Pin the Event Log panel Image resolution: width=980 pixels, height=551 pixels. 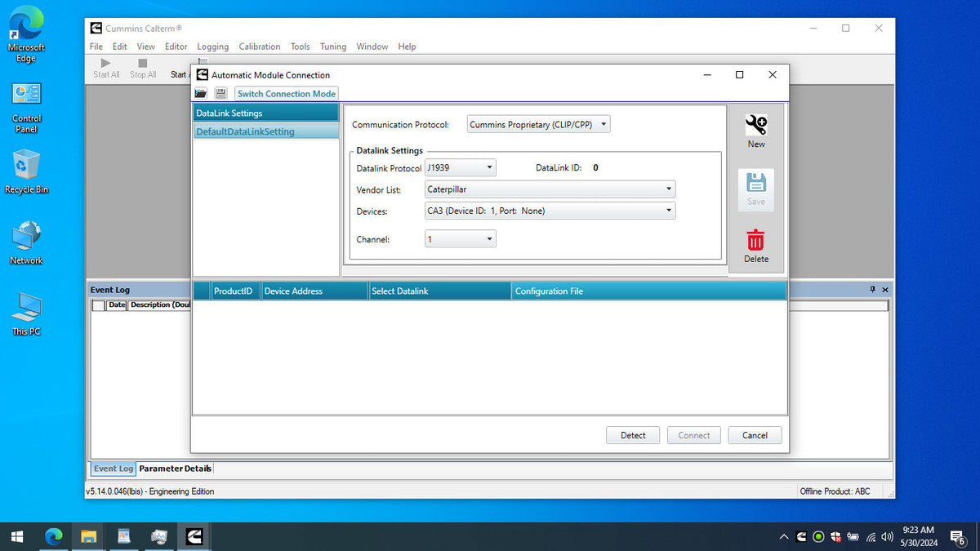(874, 289)
